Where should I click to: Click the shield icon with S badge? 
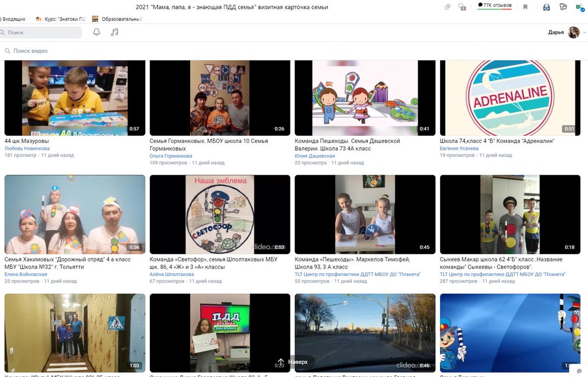click(x=462, y=7)
